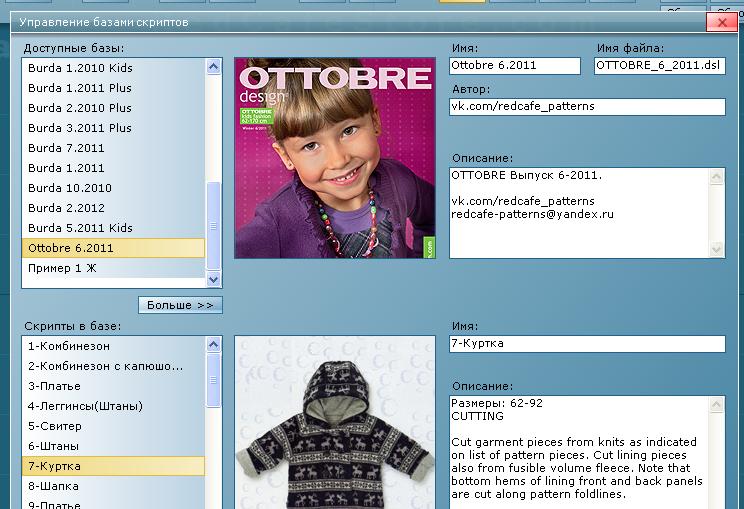Select Burda 3.2011 Plus database

coord(113,128)
